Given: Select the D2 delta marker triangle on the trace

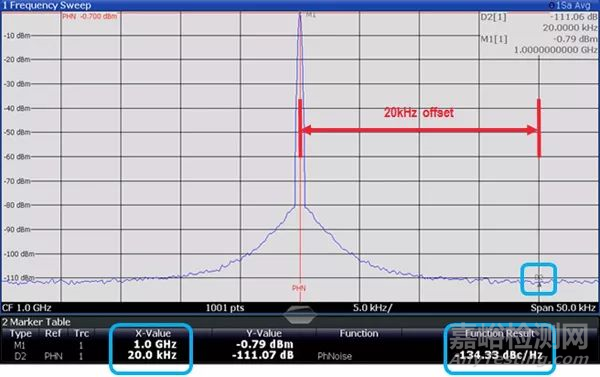Looking at the screenshot, I should (x=539, y=284).
